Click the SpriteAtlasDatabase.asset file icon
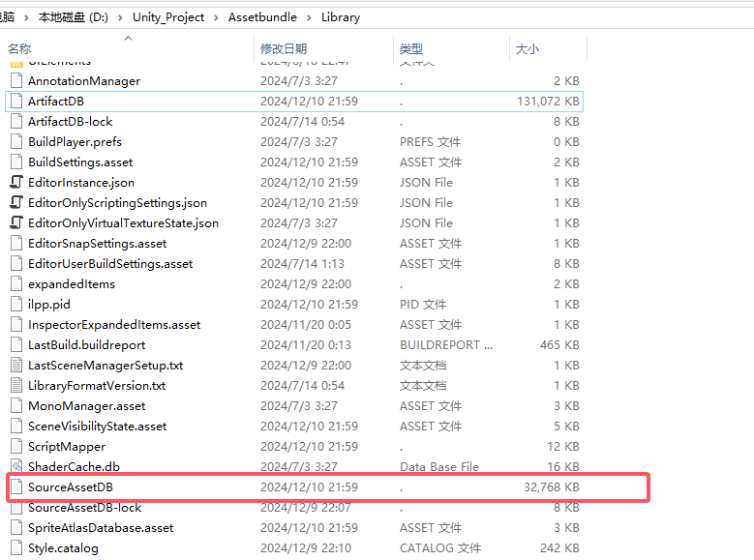 [16, 527]
